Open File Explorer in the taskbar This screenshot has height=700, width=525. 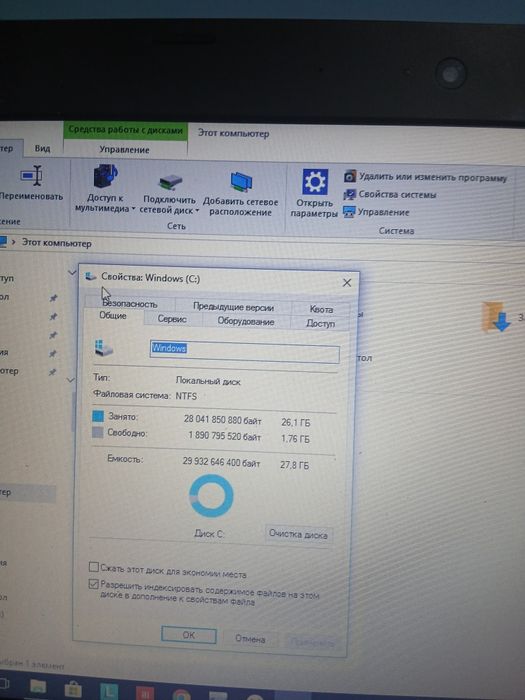38,688
